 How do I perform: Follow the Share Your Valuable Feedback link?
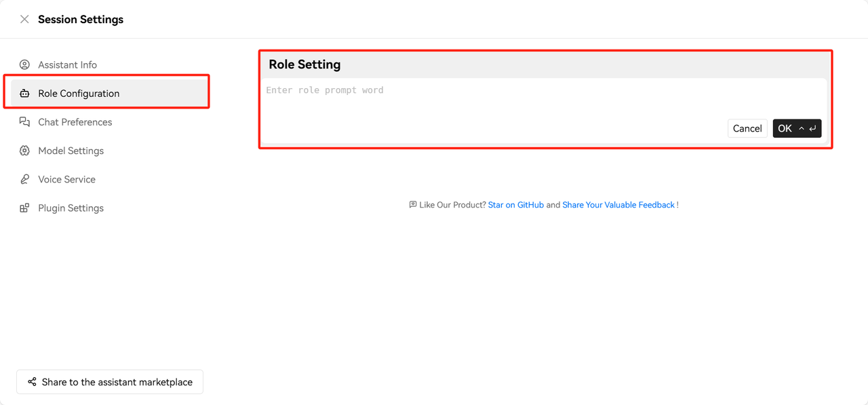pos(618,205)
